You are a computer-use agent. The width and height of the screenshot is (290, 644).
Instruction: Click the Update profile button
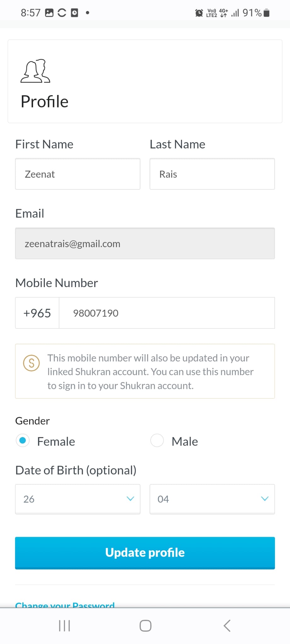pos(145,553)
